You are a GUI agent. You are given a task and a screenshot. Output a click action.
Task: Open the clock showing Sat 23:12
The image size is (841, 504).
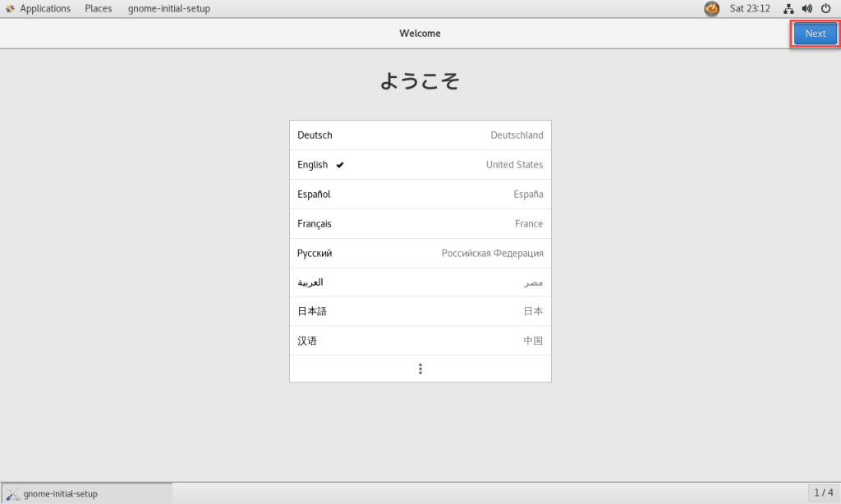point(750,8)
